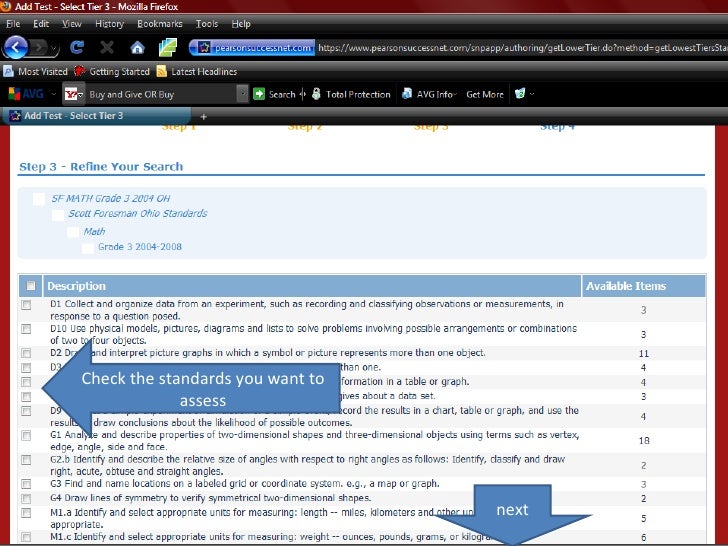Viewport: 728px width, 546px height.
Task: Open SF MATH Grade 3 2004 OH link
Action: point(110,198)
